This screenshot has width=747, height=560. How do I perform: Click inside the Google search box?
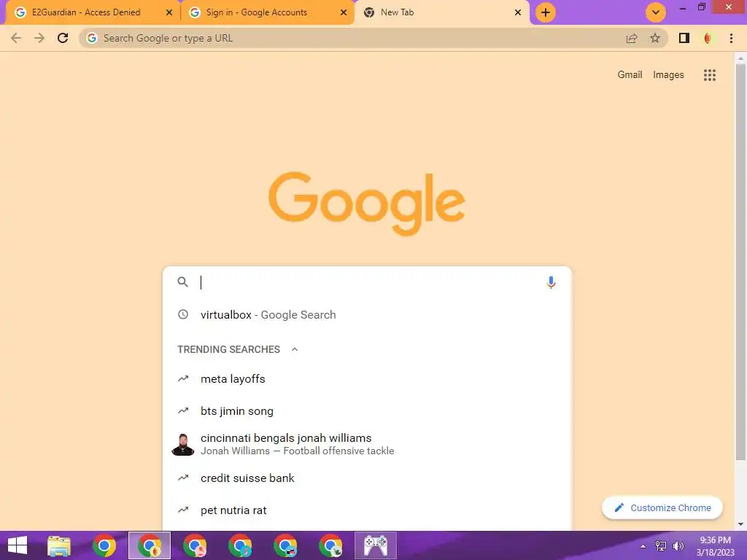click(367, 282)
